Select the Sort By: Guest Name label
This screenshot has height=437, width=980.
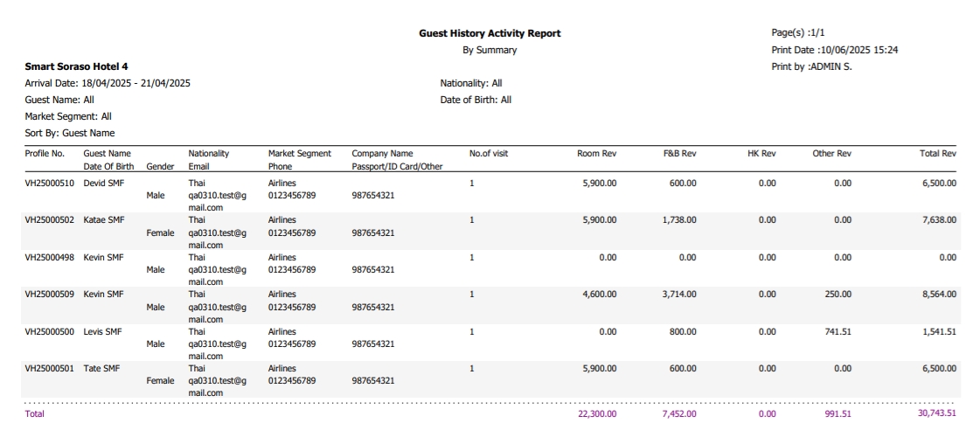[70, 133]
